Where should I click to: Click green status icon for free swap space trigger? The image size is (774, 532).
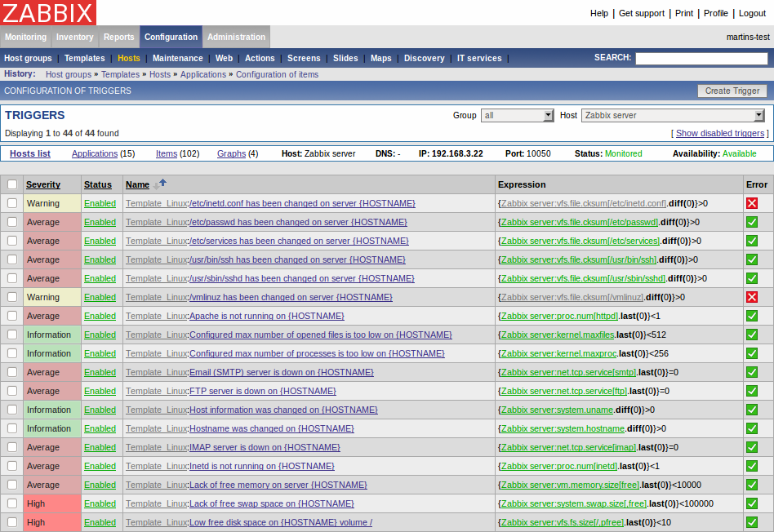point(752,503)
